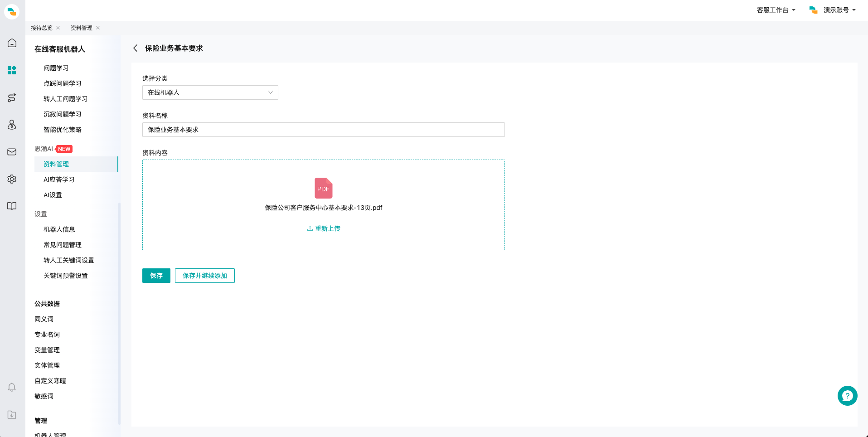This screenshot has height=437, width=868.
Task: Click the 在线客服机器人 sidebar heading
Action: click(x=60, y=49)
